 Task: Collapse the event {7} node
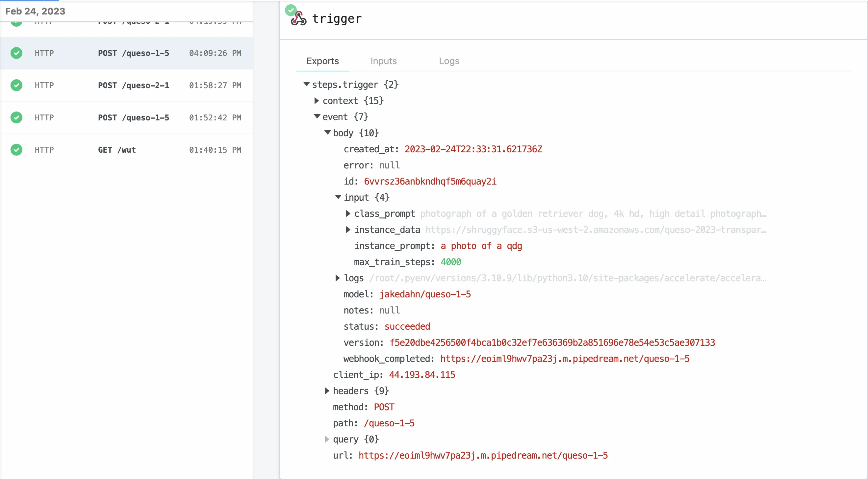[x=317, y=116]
